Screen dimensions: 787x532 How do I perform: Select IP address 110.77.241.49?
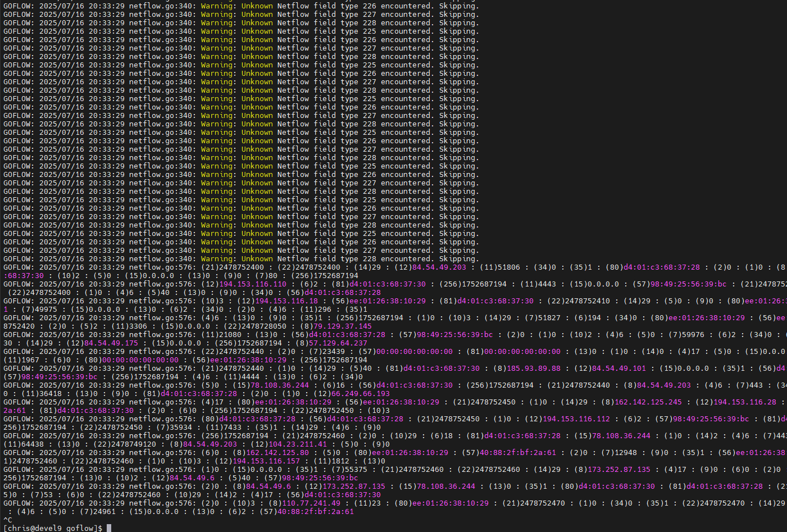pos(311,503)
